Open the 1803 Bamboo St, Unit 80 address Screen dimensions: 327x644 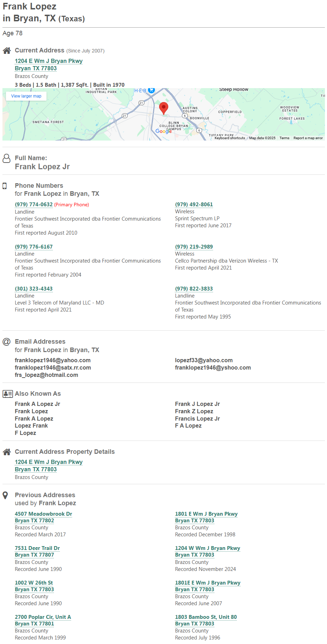206,617
